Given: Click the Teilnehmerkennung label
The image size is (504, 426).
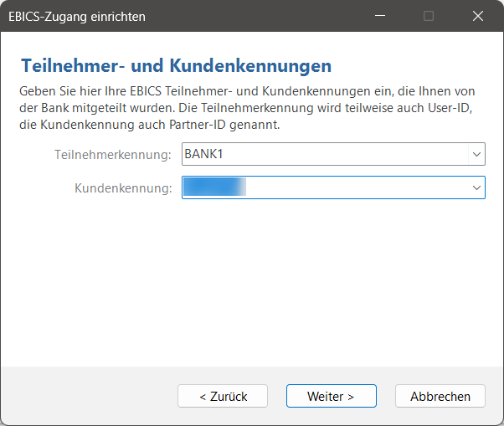Looking at the screenshot, I should (112, 155).
